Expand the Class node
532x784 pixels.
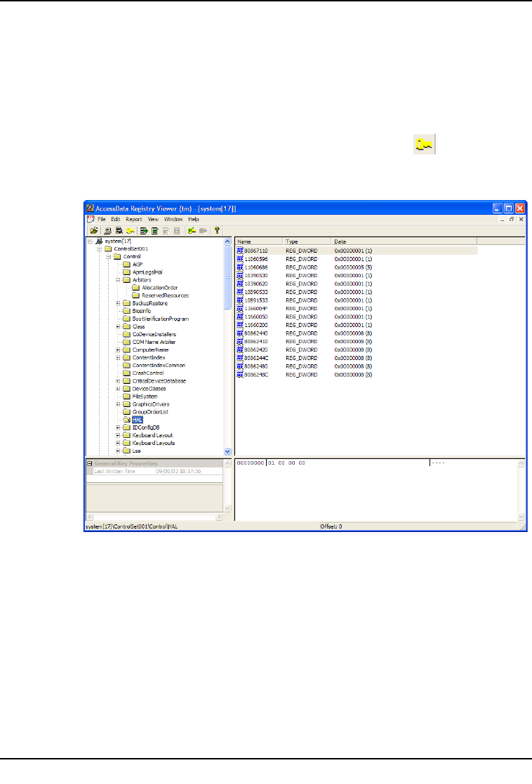118,326
